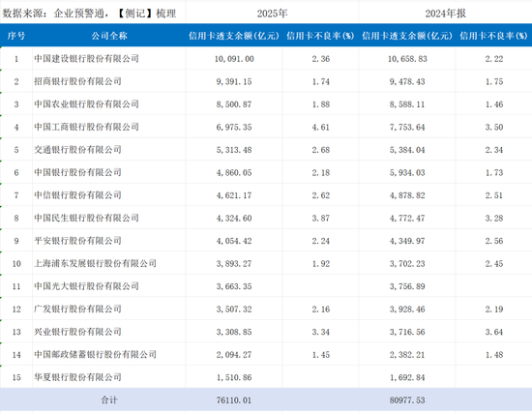Select the 3.87 bad-loan rate cell

point(321,219)
